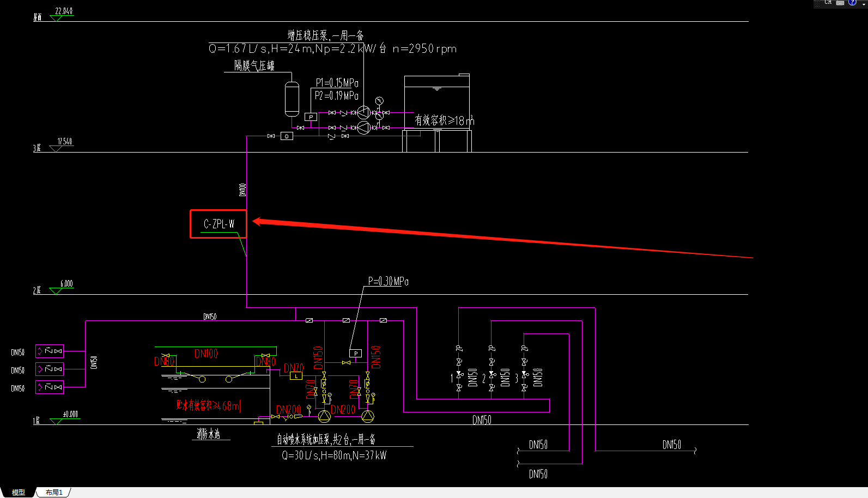Click the 6.000 elevation value

[x=66, y=283]
